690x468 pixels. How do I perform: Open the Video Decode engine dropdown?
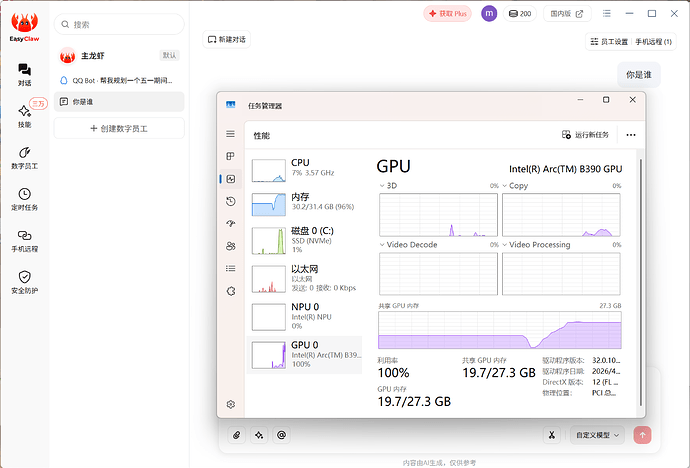pyautogui.click(x=382, y=245)
